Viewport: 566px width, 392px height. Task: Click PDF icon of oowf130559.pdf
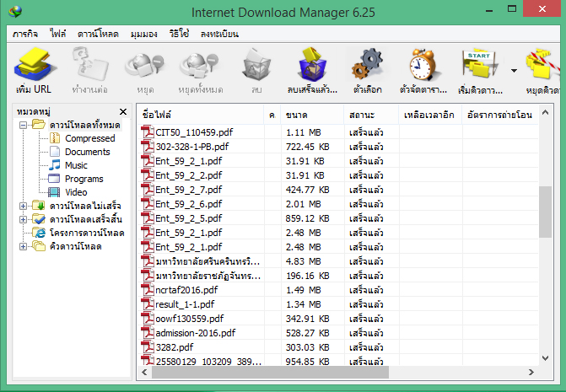click(x=148, y=319)
